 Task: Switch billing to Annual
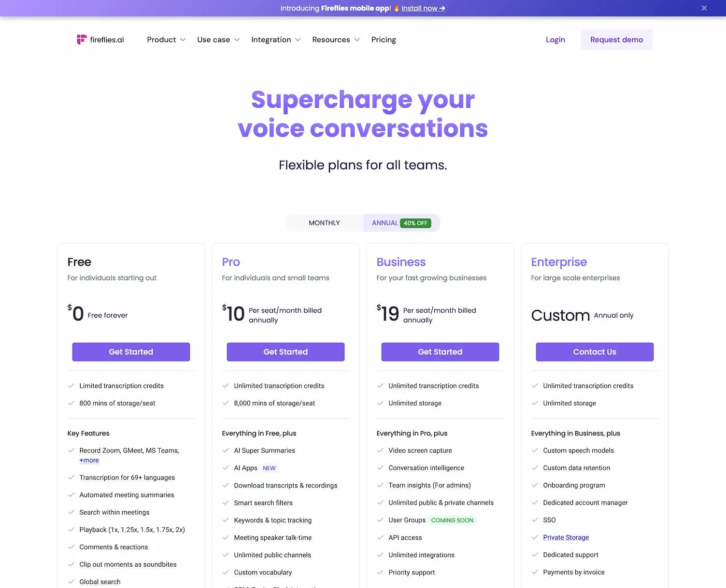[x=385, y=223]
